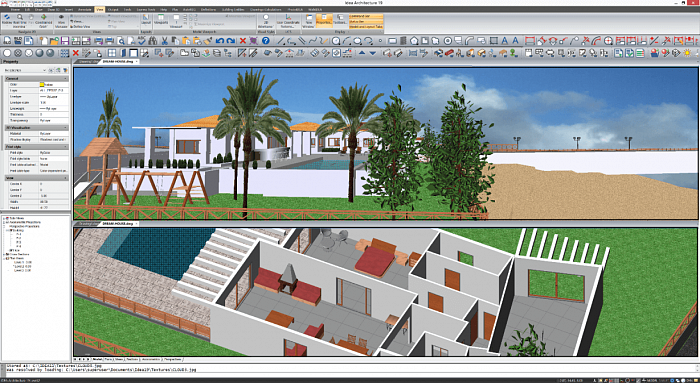Viewport: 700px width, 383px height.
Task: Click the Undo arrow icon
Action: click(220, 41)
